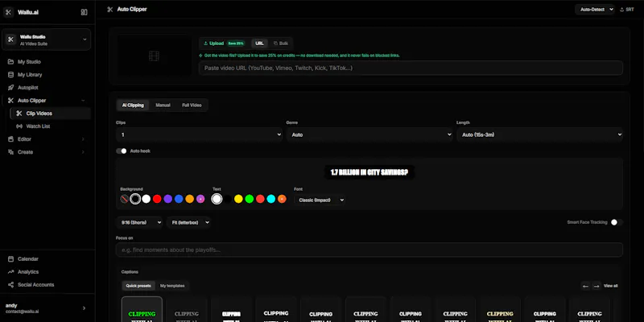Switch to the Full Video tab
This screenshot has width=644, height=322.
(192, 105)
